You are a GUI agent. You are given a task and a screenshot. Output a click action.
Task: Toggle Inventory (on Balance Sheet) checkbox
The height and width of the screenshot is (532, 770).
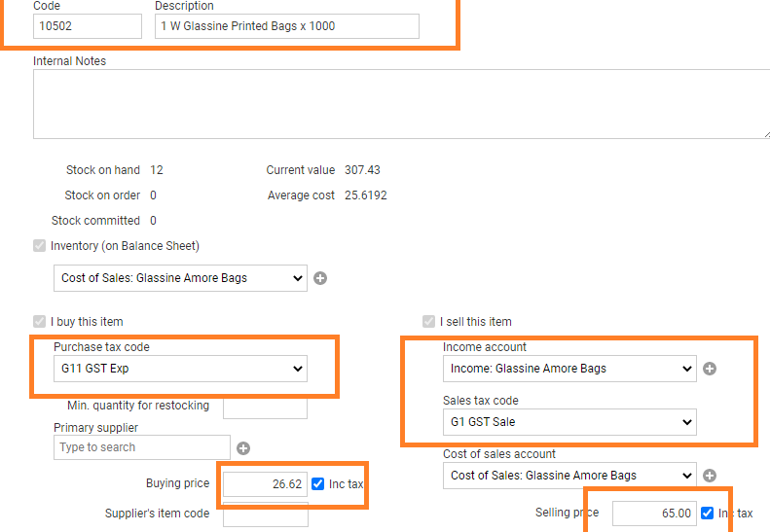[x=40, y=246]
